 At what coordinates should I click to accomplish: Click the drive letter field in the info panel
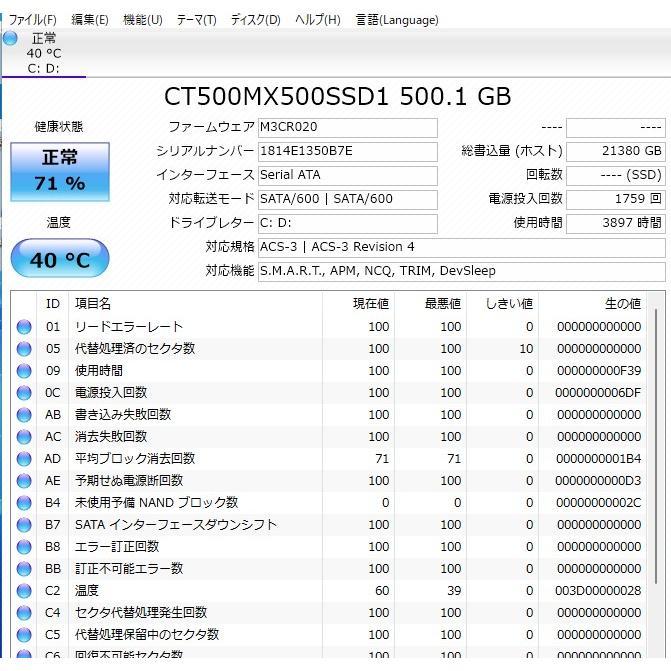click(347, 223)
